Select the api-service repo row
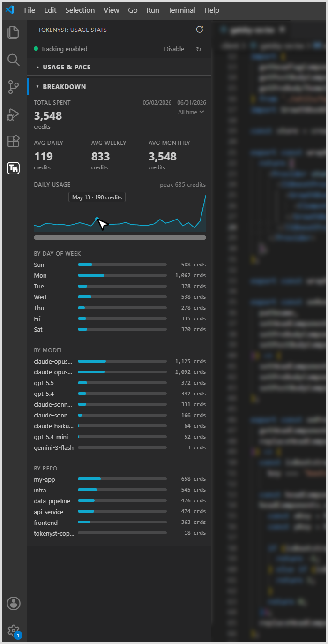Image resolution: width=328 pixels, height=644 pixels. click(120, 512)
